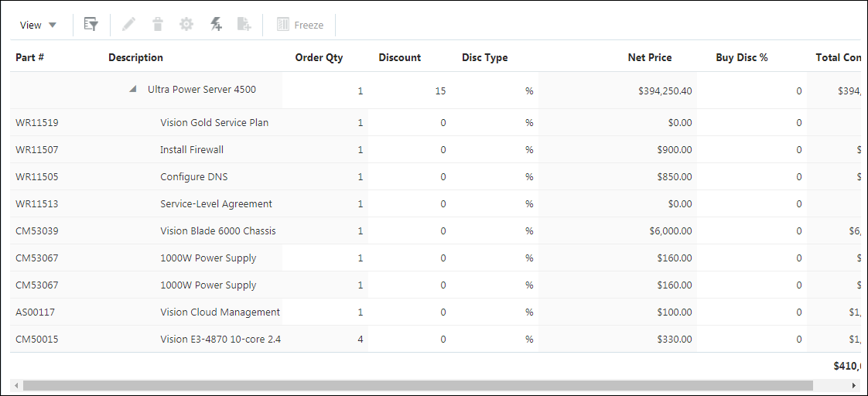Collapse the Ultra Power Server 4500 row
This screenshot has width=868, height=396.
pyautogui.click(x=133, y=89)
